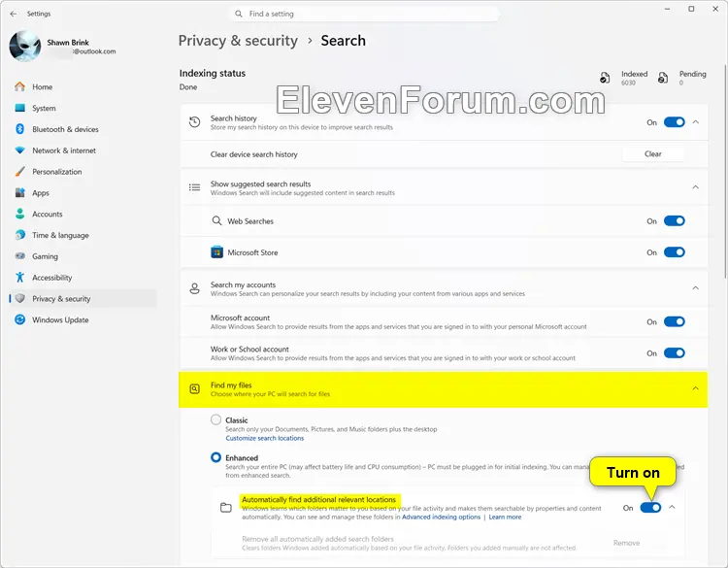Open Apps label in sidebar
This screenshot has height=568, width=728.
coord(41,193)
